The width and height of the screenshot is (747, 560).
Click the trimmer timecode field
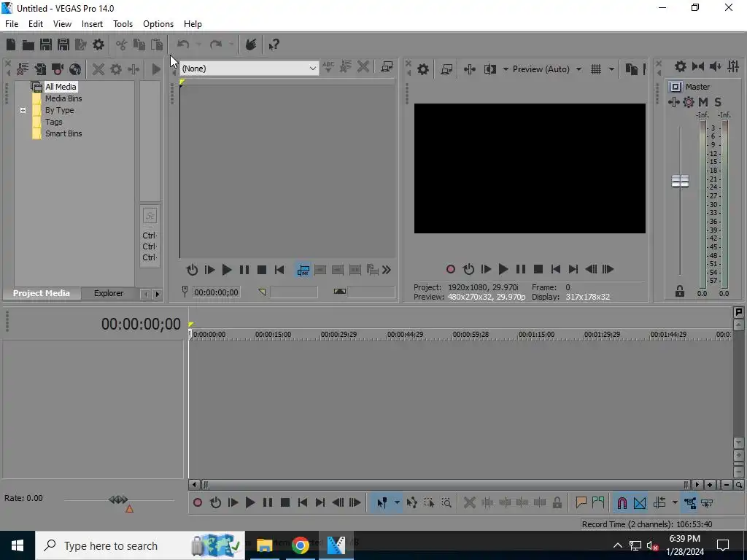tap(216, 292)
